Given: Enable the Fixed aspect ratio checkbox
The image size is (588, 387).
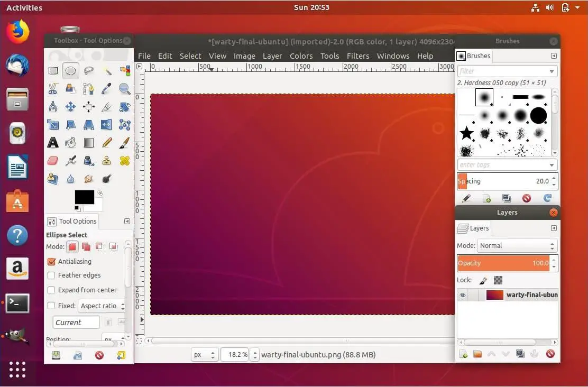Looking at the screenshot, I should click(x=52, y=306).
